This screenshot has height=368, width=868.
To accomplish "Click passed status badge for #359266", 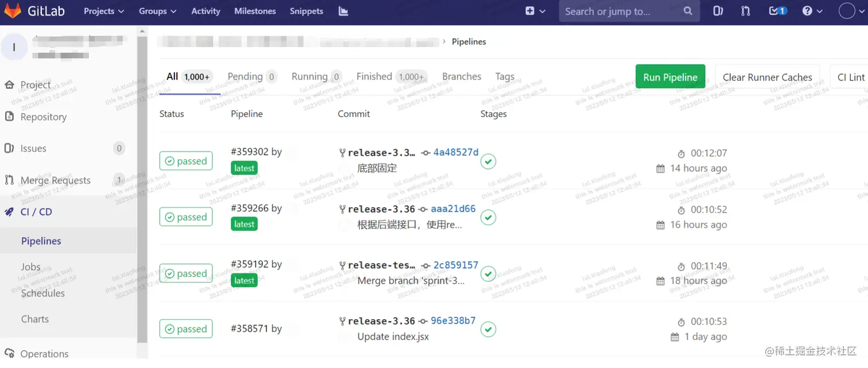I will 186,217.
